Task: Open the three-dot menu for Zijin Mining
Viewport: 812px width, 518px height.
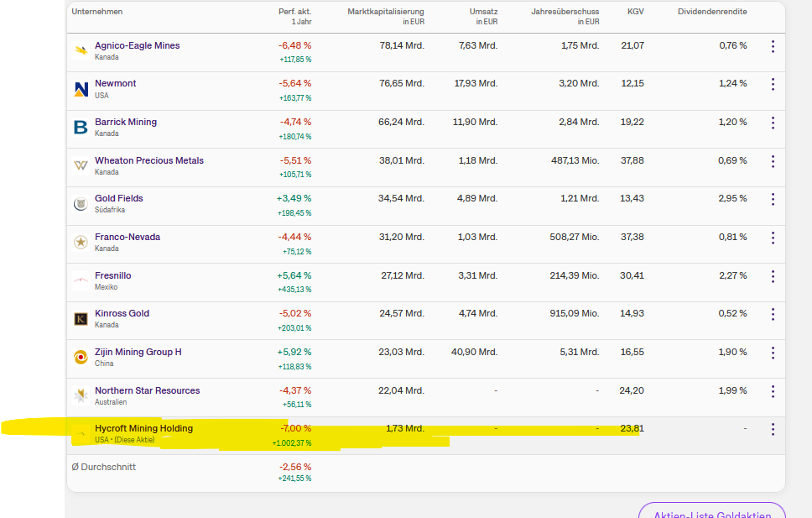Action: (773, 353)
